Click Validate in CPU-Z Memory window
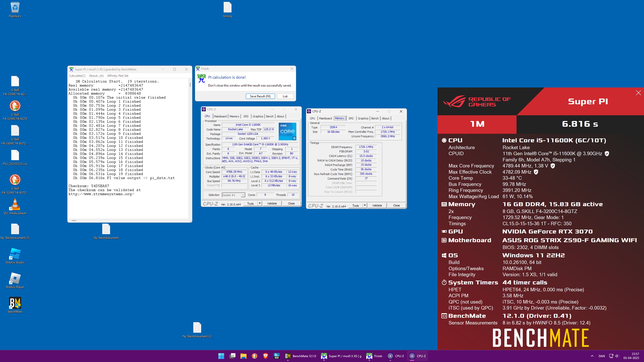This screenshot has width=644, height=362. [x=377, y=205]
